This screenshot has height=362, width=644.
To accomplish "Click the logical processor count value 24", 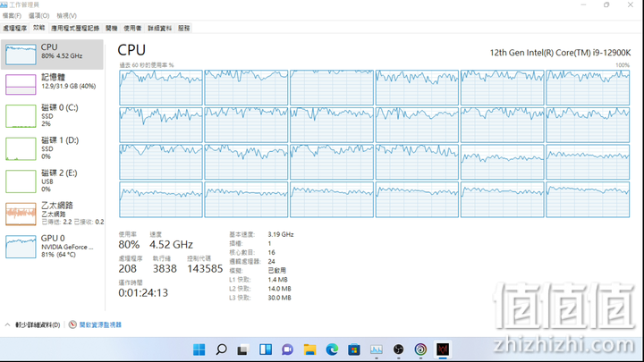I will pos(271,261).
